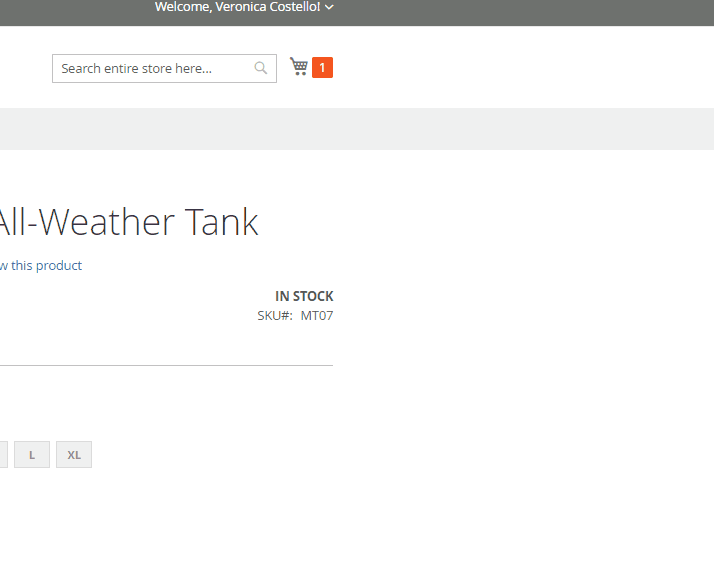Select size XL swatch
714x576 pixels.
[x=74, y=454]
